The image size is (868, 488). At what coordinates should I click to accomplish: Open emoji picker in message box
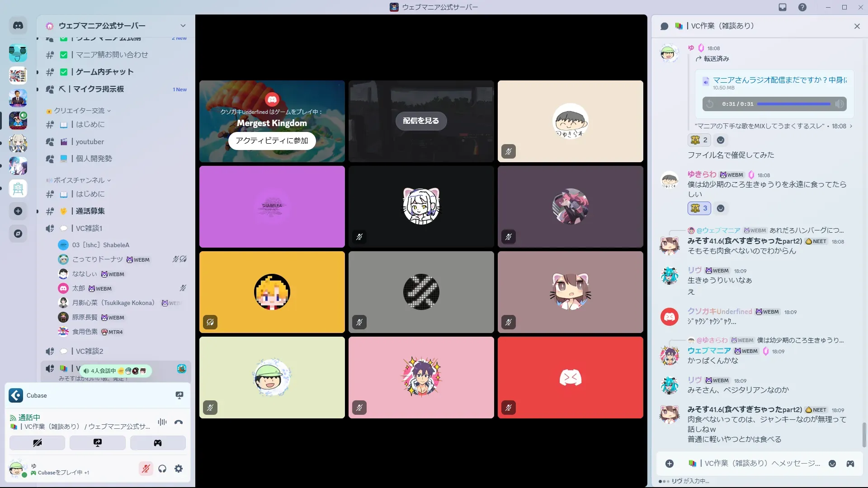[x=832, y=464]
